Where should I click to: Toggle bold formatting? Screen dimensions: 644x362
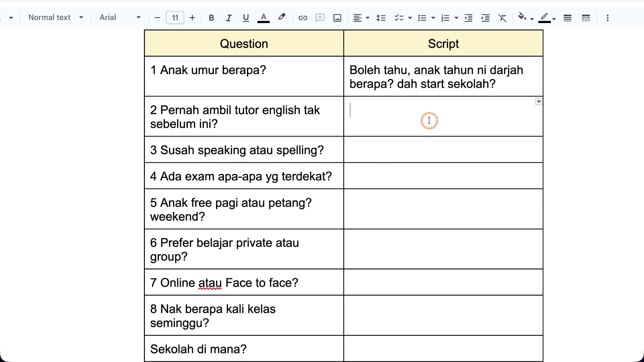point(211,18)
